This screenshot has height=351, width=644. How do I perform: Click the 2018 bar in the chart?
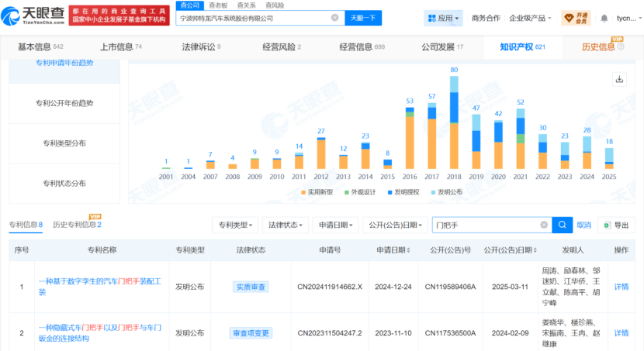coord(455,123)
